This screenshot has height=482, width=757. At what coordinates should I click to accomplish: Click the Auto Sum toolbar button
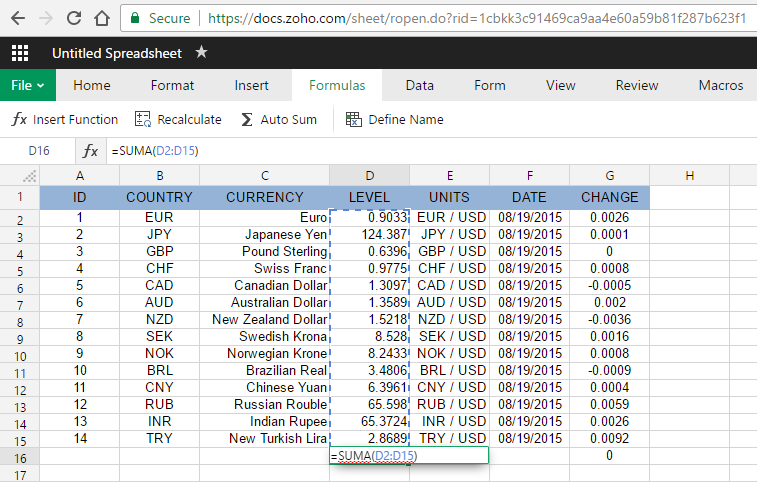279,119
